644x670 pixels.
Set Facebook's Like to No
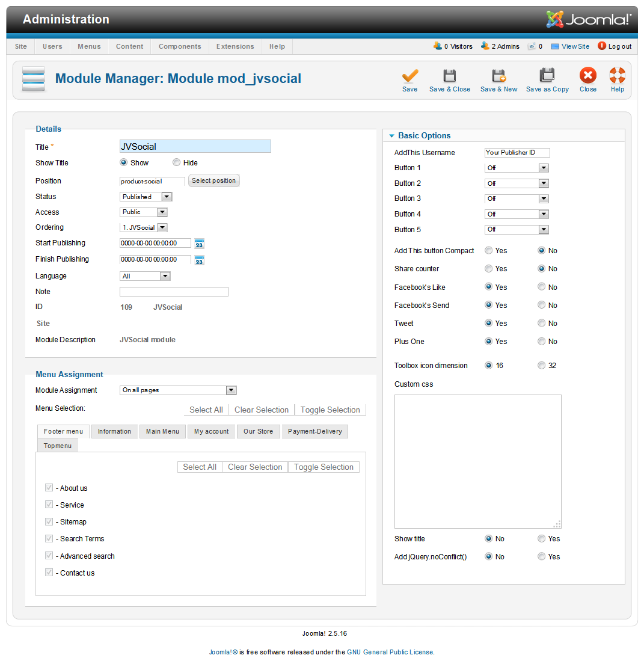[541, 287]
